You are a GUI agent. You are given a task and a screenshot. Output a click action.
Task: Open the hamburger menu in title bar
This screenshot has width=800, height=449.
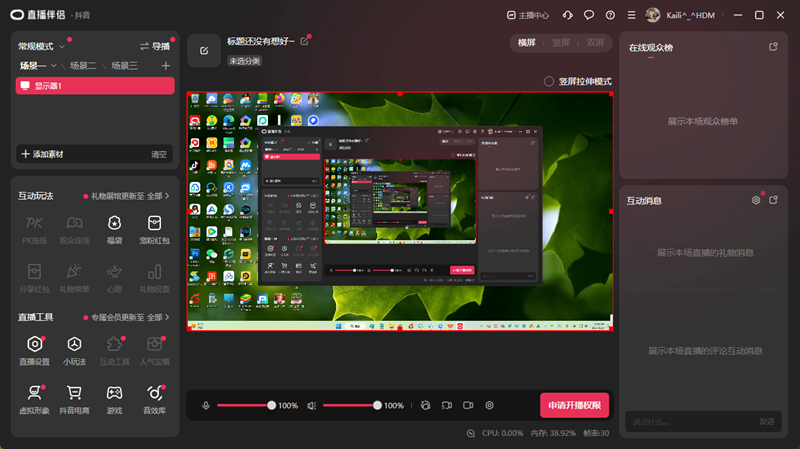(x=632, y=15)
